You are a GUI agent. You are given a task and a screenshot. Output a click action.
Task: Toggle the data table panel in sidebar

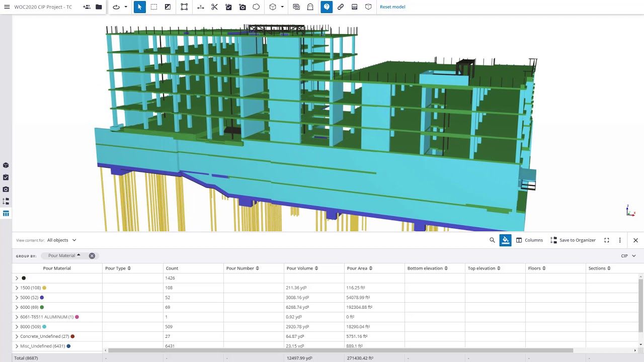tap(6, 214)
